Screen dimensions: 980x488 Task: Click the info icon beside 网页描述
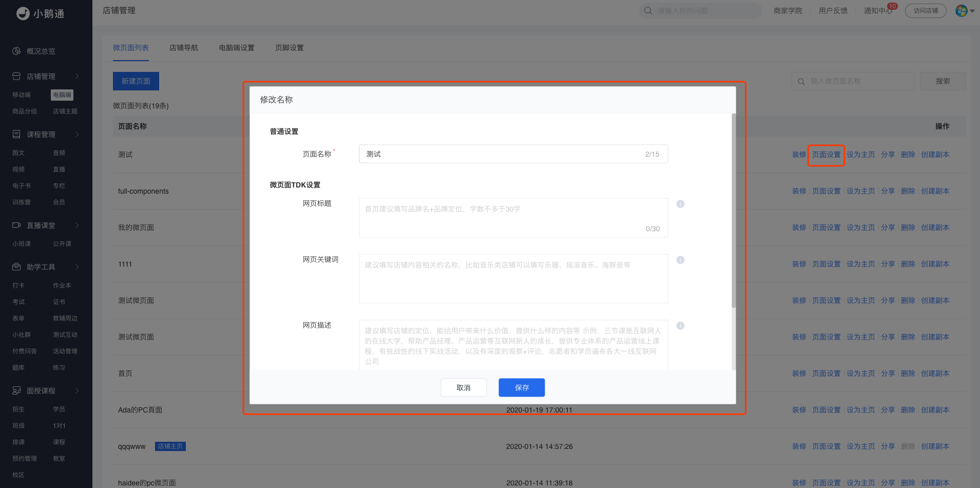(x=681, y=326)
